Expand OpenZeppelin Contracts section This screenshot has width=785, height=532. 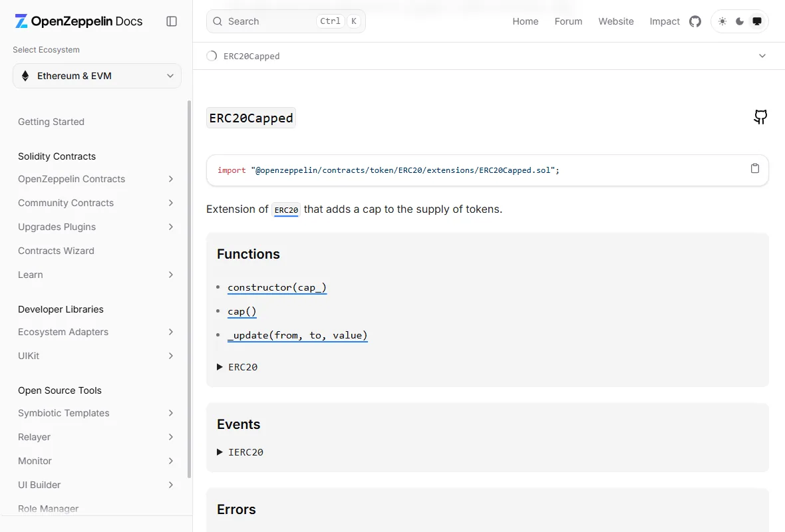[x=171, y=179]
